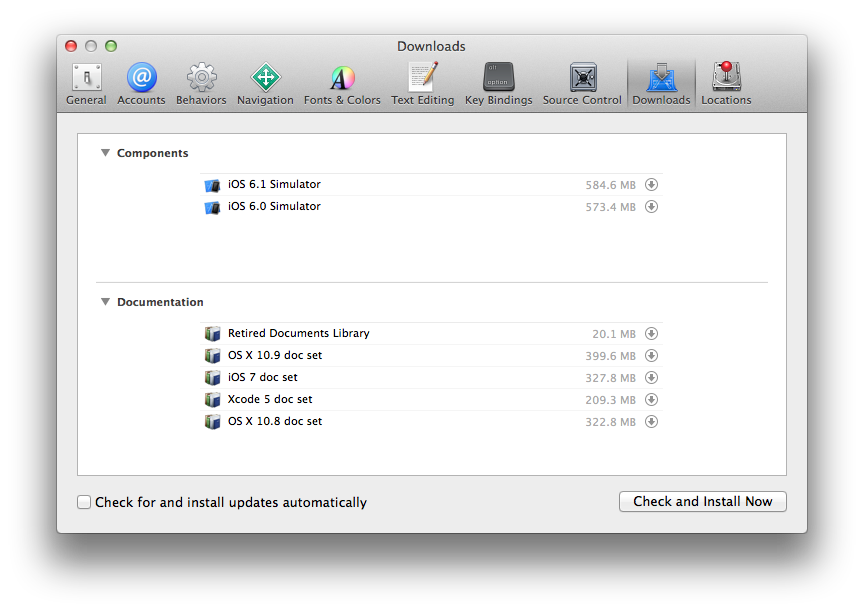Collapse the Components section
This screenshot has height=612, width=864.
[105, 153]
